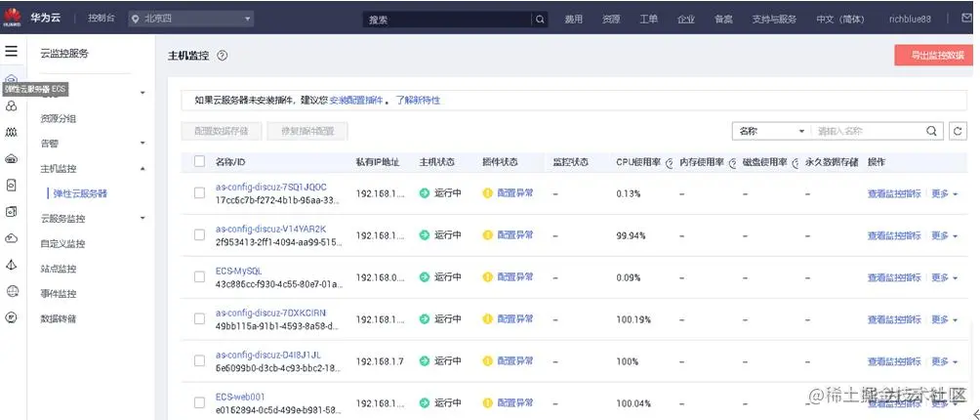Open 更多 dropdown for as-config-discuz-D4I8J1JL row
Screen dimensions: 980x420
click(x=945, y=361)
